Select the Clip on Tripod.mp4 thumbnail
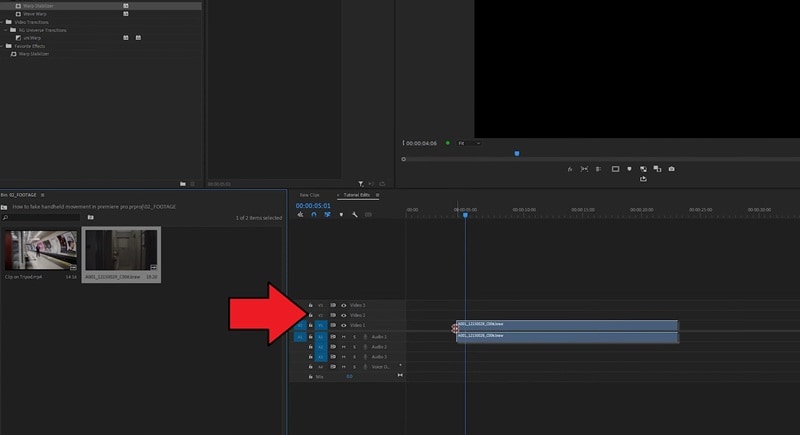The image size is (800, 435). (41, 250)
